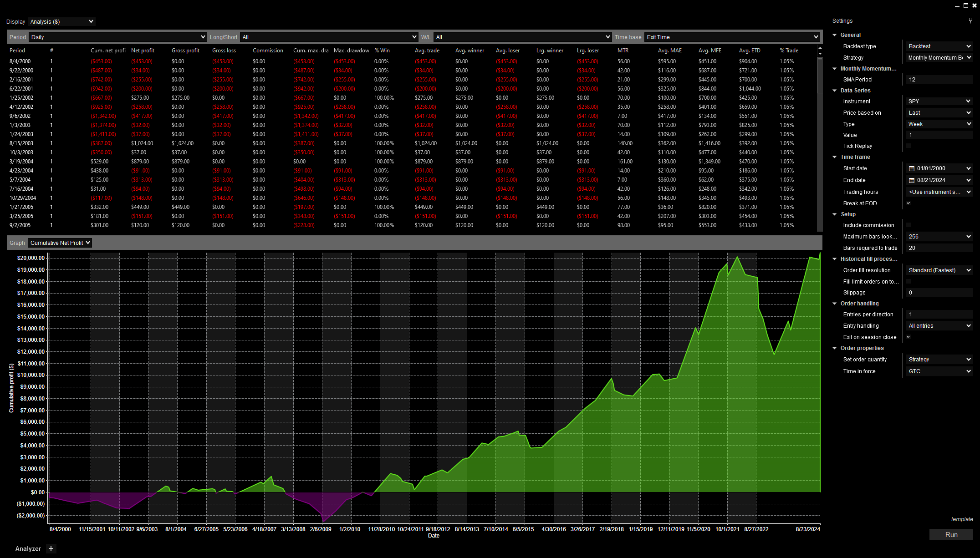Image resolution: width=980 pixels, height=558 pixels.
Task: Toggle the Tick Replay checkbox
Action: point(909,146)
